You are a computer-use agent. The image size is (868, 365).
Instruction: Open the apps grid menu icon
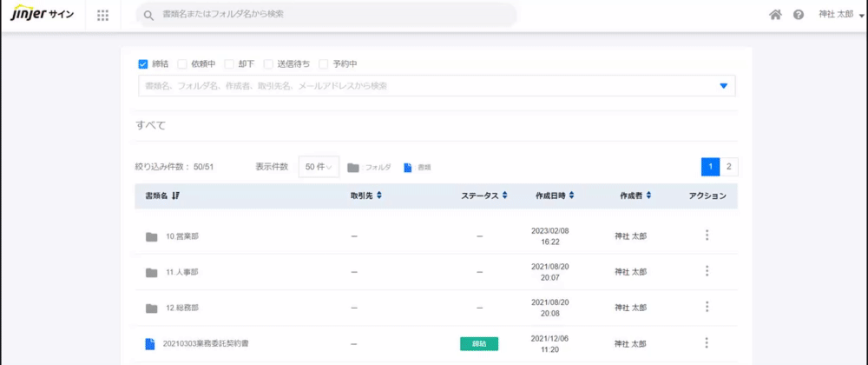[102, 15]
